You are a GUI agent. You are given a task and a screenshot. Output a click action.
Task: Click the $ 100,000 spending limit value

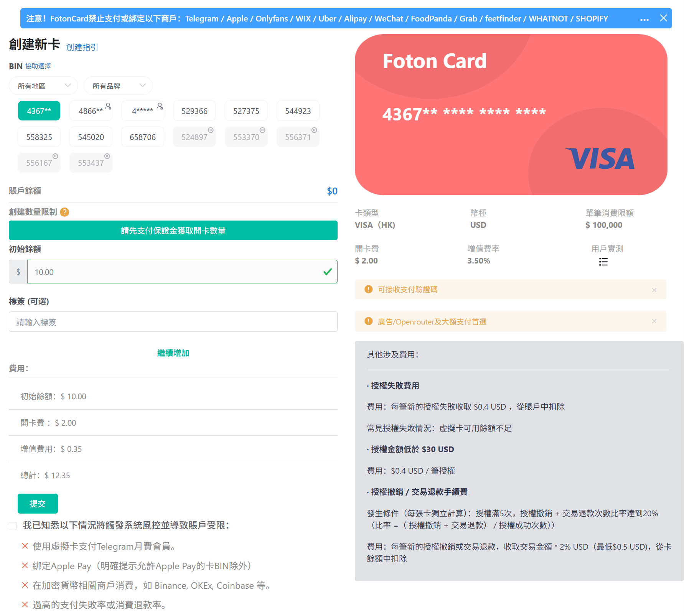tap(604, 225)
